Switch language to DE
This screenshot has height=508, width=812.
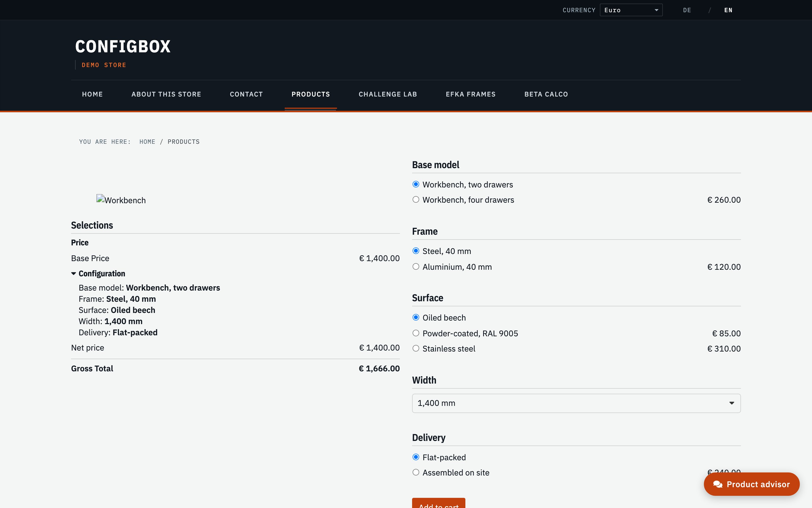687,10
